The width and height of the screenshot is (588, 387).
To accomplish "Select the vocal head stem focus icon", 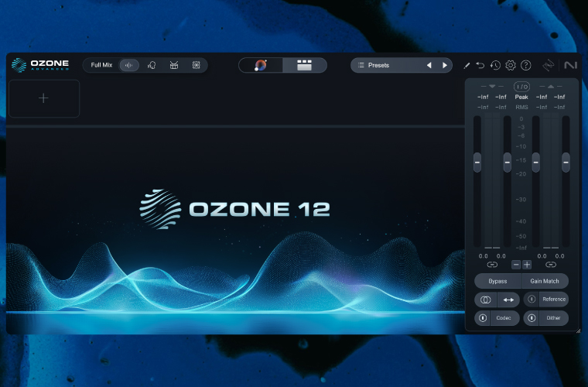I will click(152, 65).
